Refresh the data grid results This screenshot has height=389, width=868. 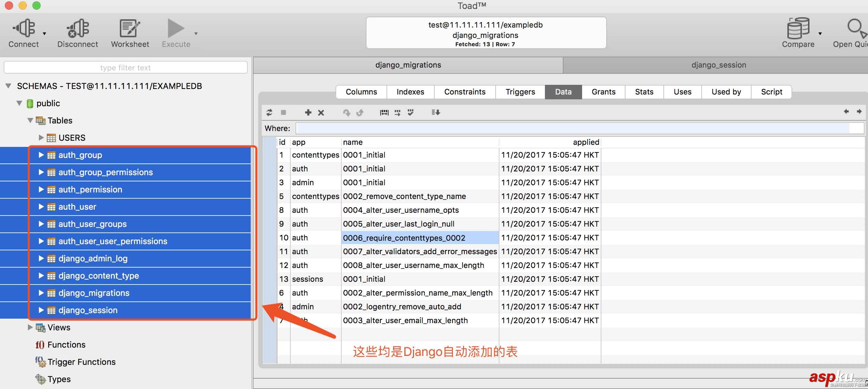pyautogui.click(x=269, y=112)
